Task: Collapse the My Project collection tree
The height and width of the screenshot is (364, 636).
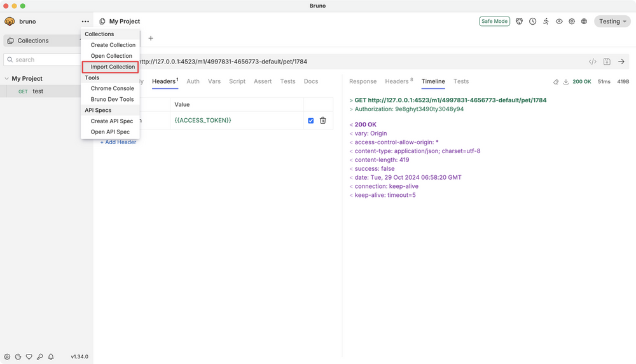Action: pyautogui.click(x=7, y=79)
